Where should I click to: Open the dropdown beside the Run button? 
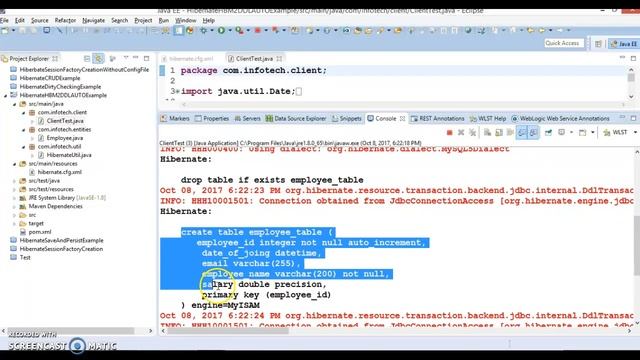click(x=229, y=30)
